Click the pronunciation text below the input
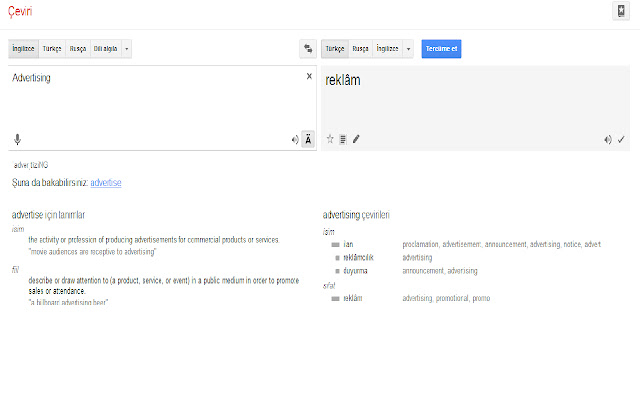This screenshot has height=400, width=640. tap(31, 165)
